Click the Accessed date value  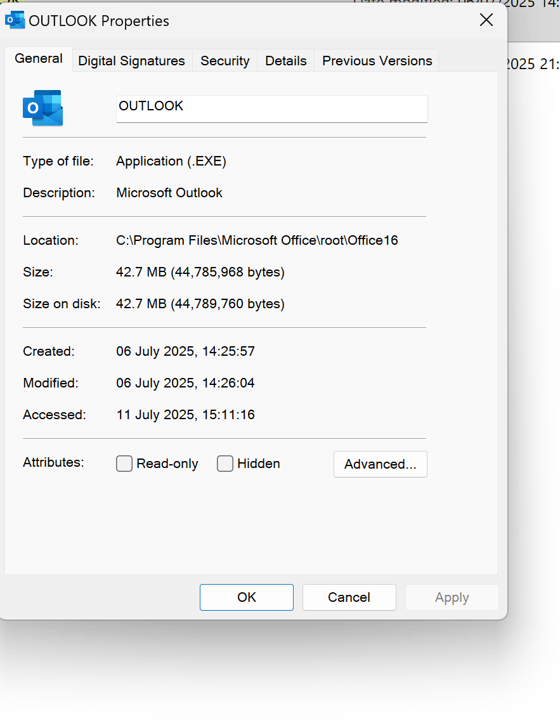click(x=185, y=415)
